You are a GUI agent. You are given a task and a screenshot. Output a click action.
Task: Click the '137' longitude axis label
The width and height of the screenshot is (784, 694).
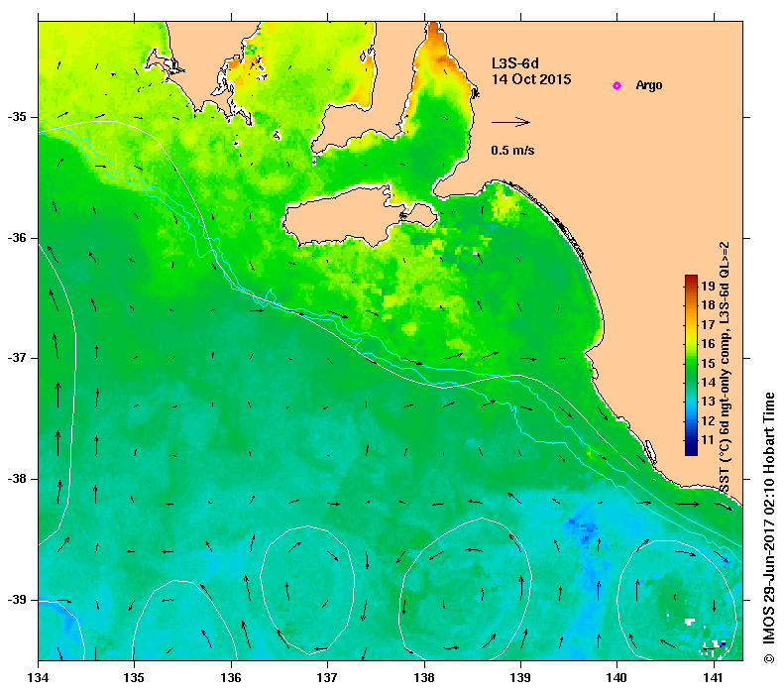click(327, 678)
